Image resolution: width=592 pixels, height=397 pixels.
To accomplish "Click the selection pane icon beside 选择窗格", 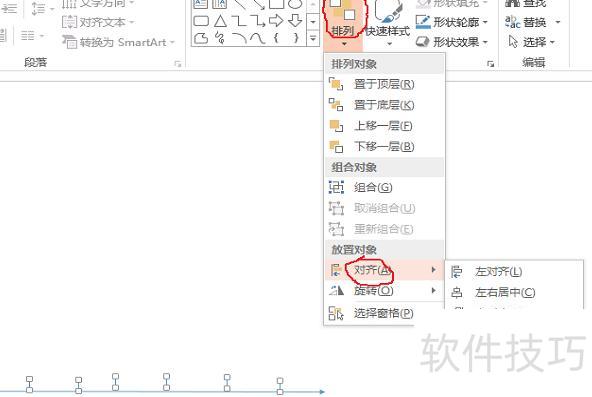I will click(x=336, y=313).
